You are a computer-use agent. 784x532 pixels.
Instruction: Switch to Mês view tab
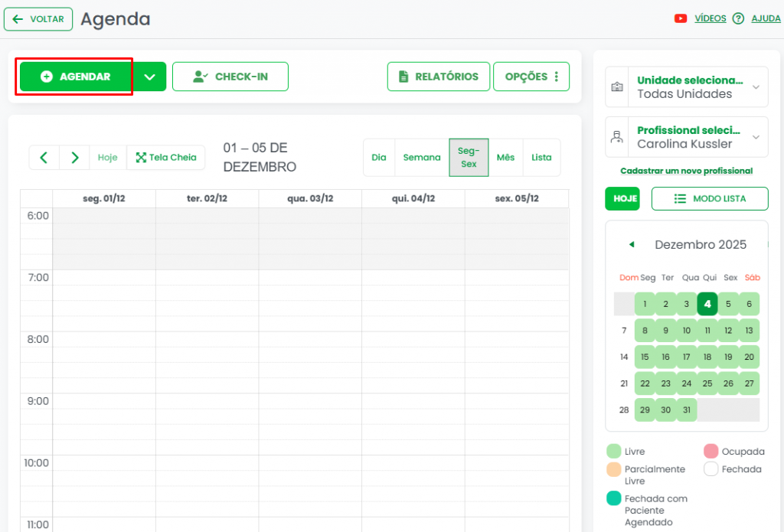(505, 158)
